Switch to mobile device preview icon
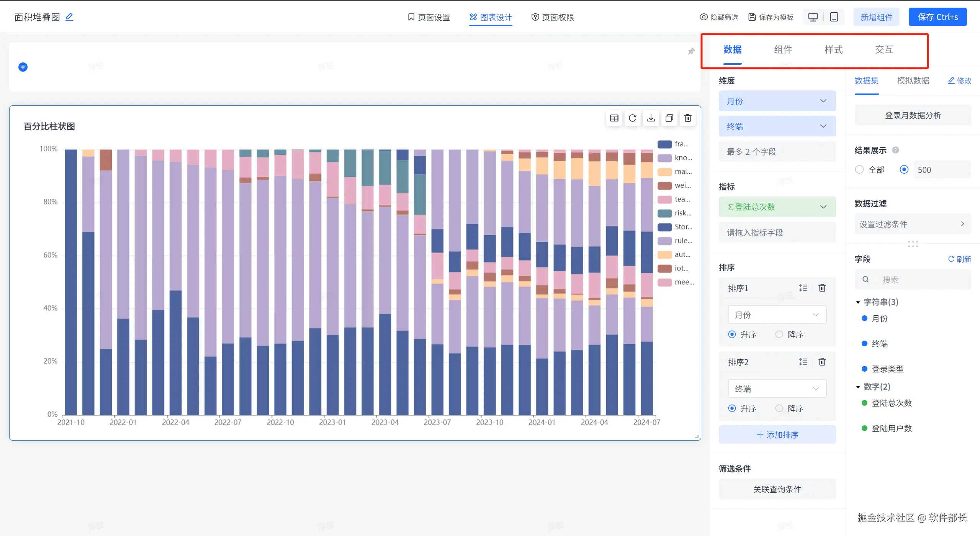 (834, 17)
